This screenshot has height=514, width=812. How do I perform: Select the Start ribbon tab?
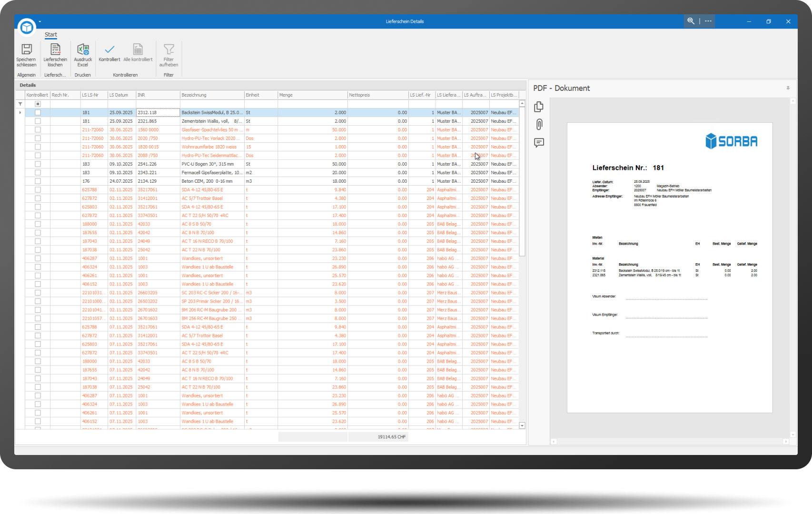50,35
